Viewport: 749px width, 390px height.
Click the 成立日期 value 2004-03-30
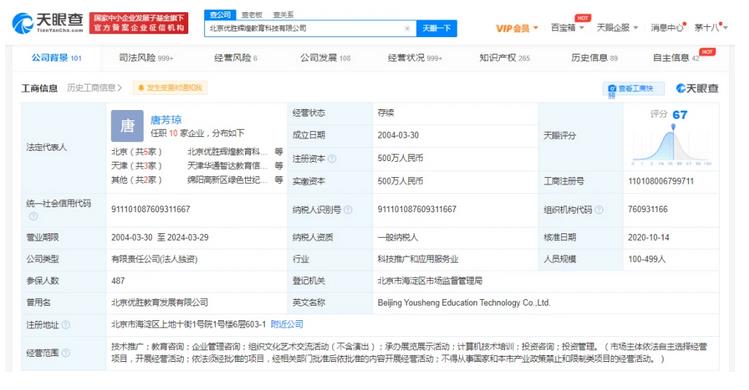pos(398,135)
